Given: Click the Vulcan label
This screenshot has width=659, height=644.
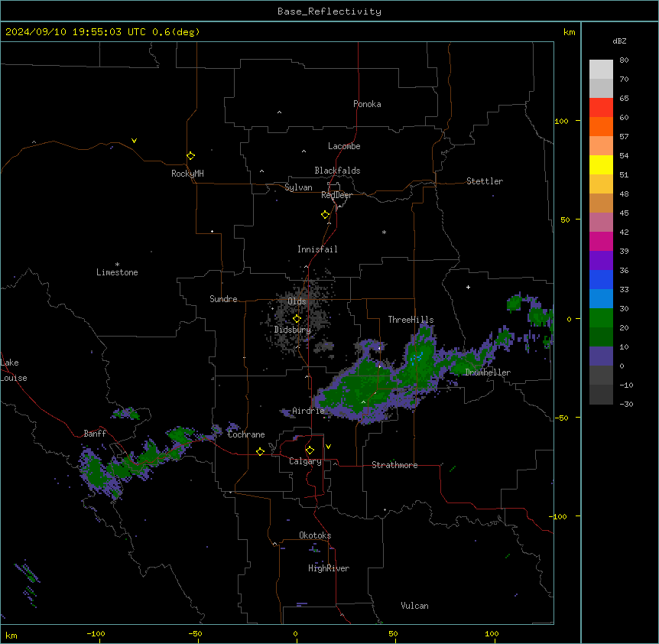Looking at the screenshot, I should (x=414, y=606).
